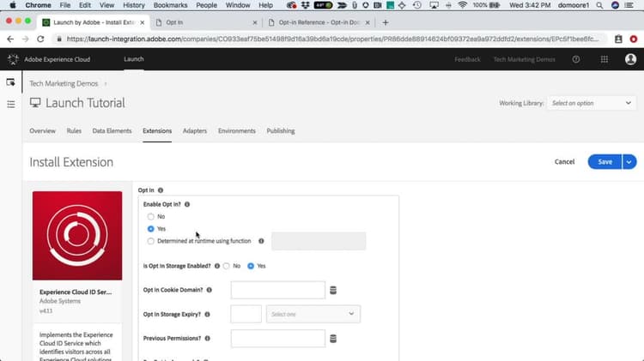This screenshot has width=644, height=361.
Task: Select Yes for Enable Opt In
Action: [x=151, y=229]
